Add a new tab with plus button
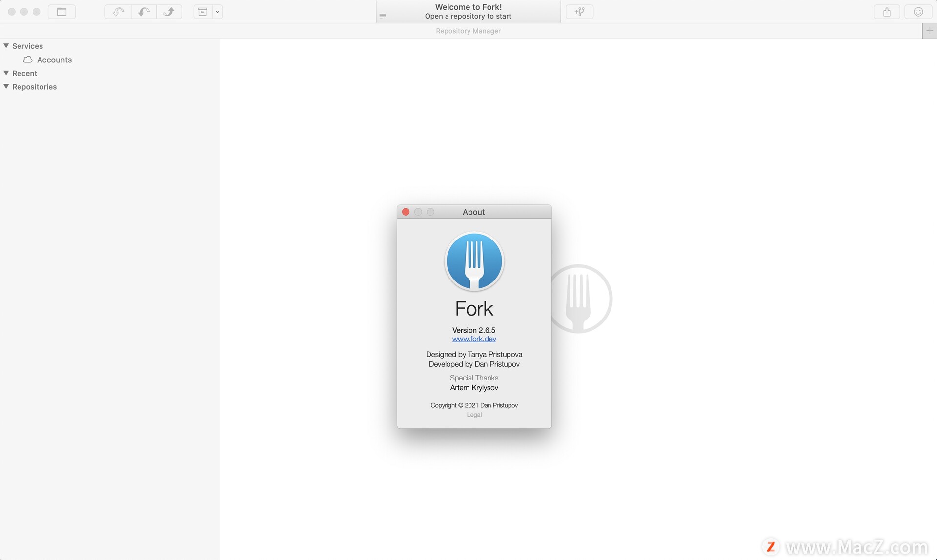The height and width of the screenshot is (560, 937). pyautogui.click(x=930, y=31)
